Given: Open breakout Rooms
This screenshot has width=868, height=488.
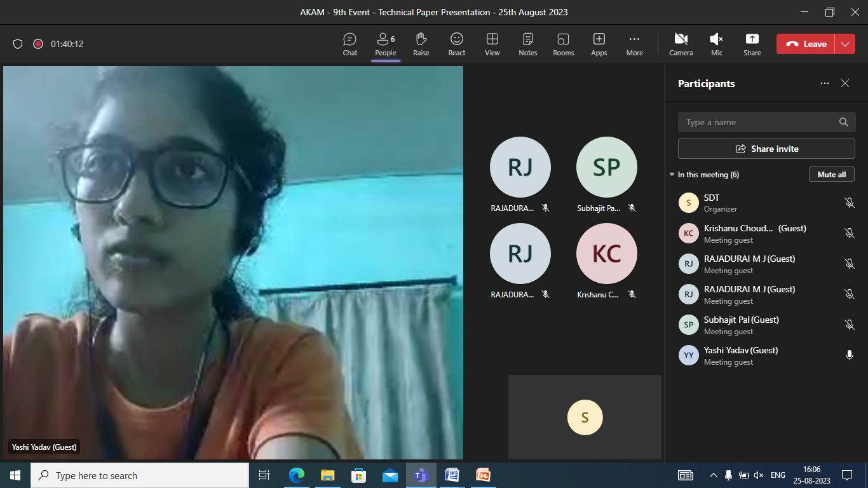Looking at the screenshot, I should click(563, 44).
